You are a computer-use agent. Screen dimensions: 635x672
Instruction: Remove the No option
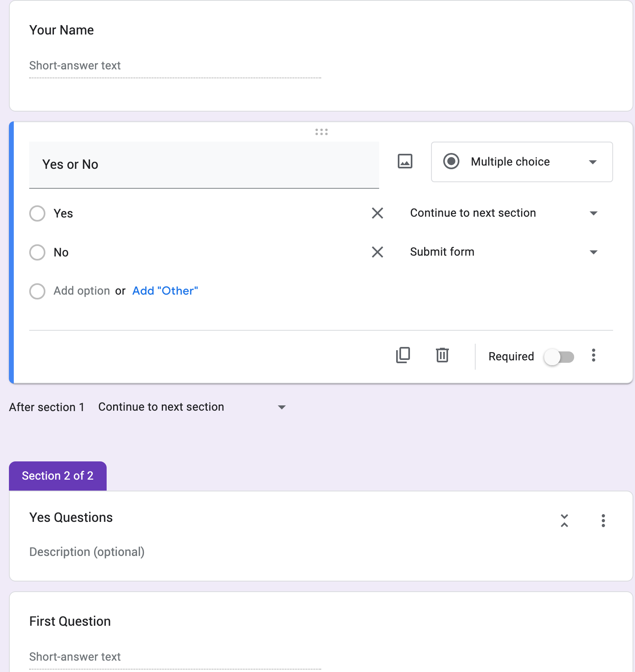pyautogui.click(x=378, y=252)
